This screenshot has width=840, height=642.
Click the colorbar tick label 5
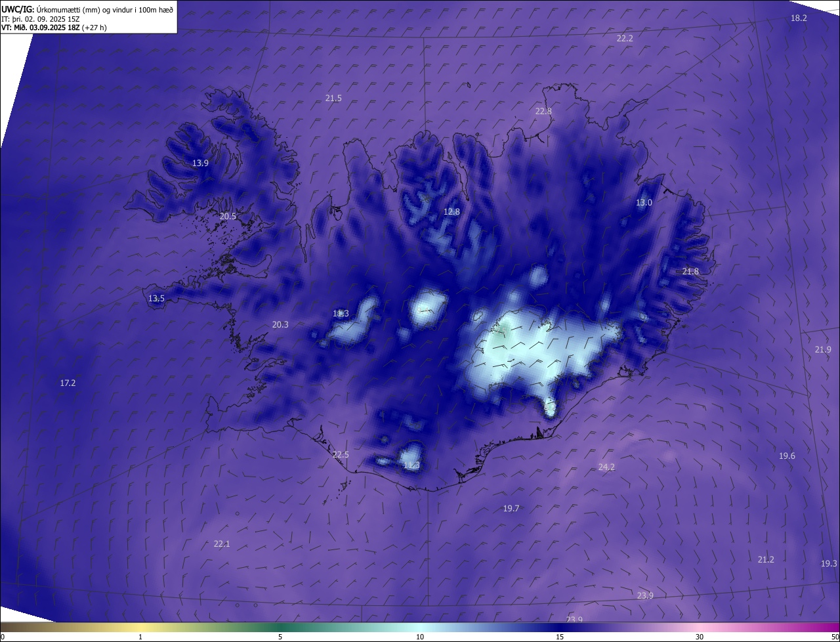(x=280, y=637)
